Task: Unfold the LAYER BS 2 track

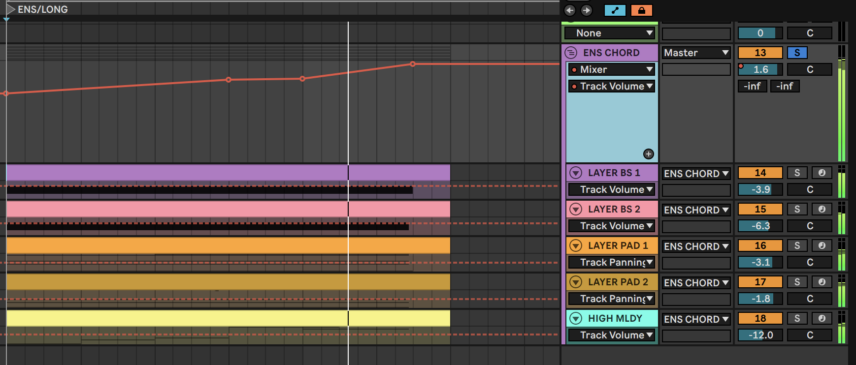Action: pos(575,210)
